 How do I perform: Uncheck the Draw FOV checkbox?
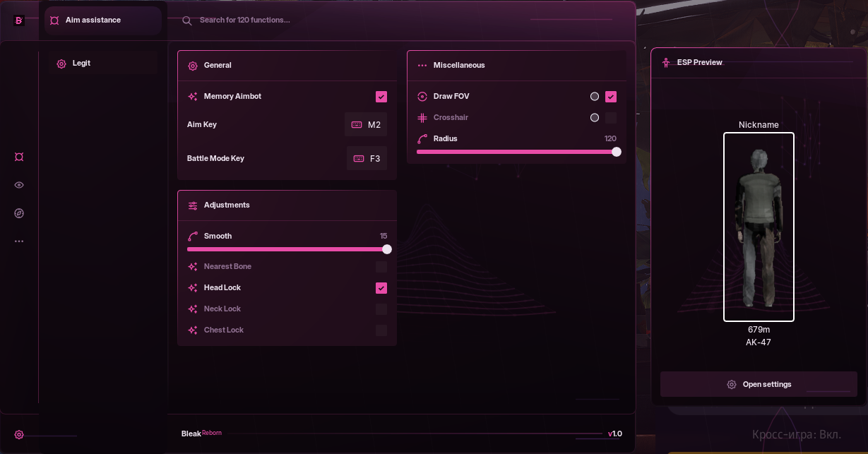[x=611, y=97]
